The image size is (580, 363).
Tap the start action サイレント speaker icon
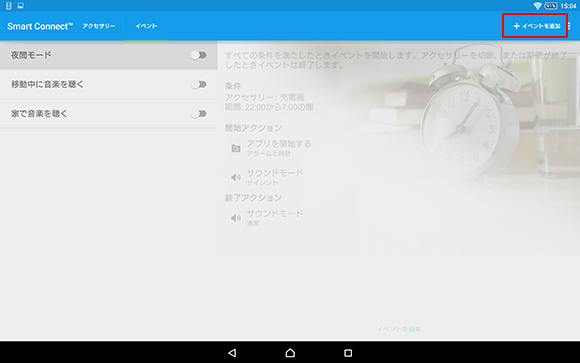point(236,177)
